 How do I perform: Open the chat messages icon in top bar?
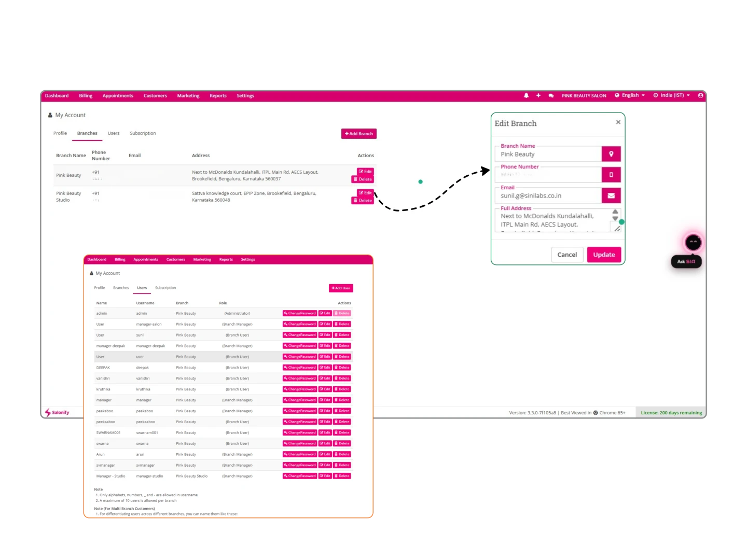tap(551, 95)
